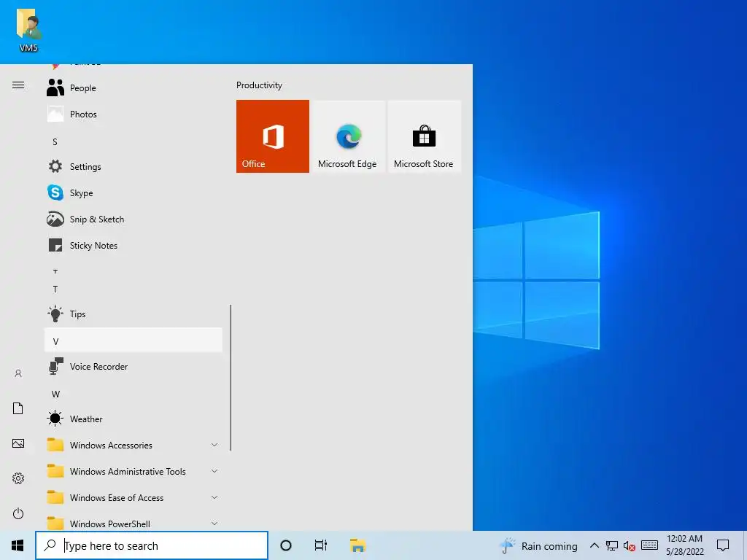The height and width of the screenshot is (560, 747).
Task: Click the T letter header
Action: point(133,289)
